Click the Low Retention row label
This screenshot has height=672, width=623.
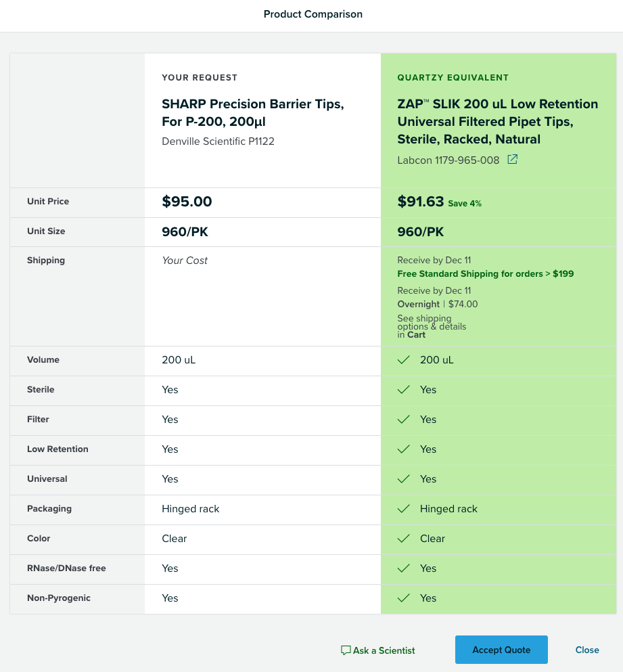[x=58, y=449]
